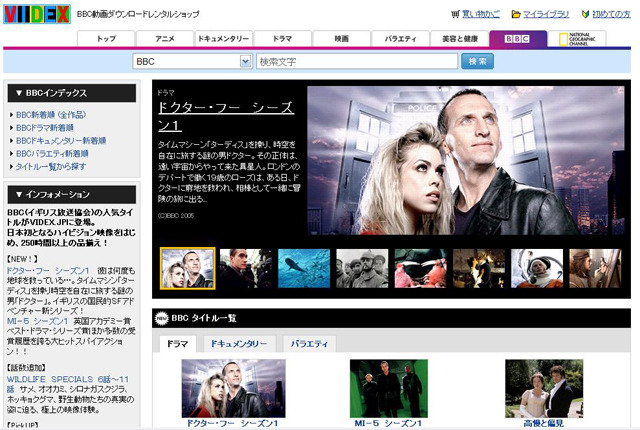Screen dimensions: 640x430
Task: Open BBCドキュメンタリー新着順 link
Action: pyautogui.click(x=61, y=141)
